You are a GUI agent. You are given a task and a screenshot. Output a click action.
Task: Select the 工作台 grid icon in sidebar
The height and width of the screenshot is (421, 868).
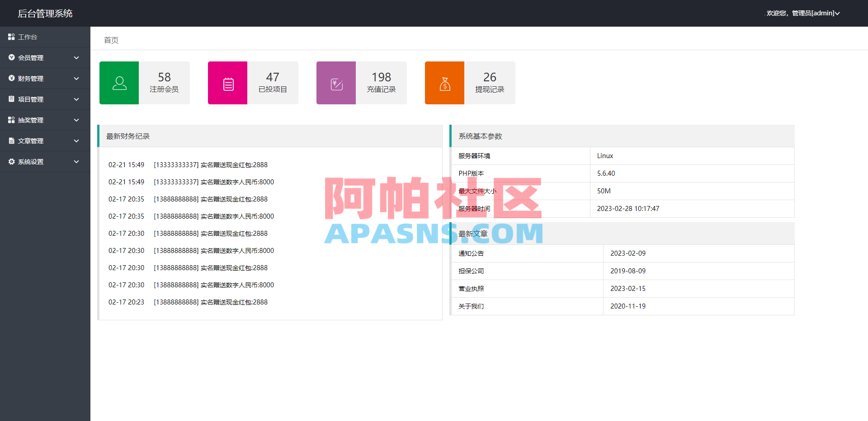11,37
